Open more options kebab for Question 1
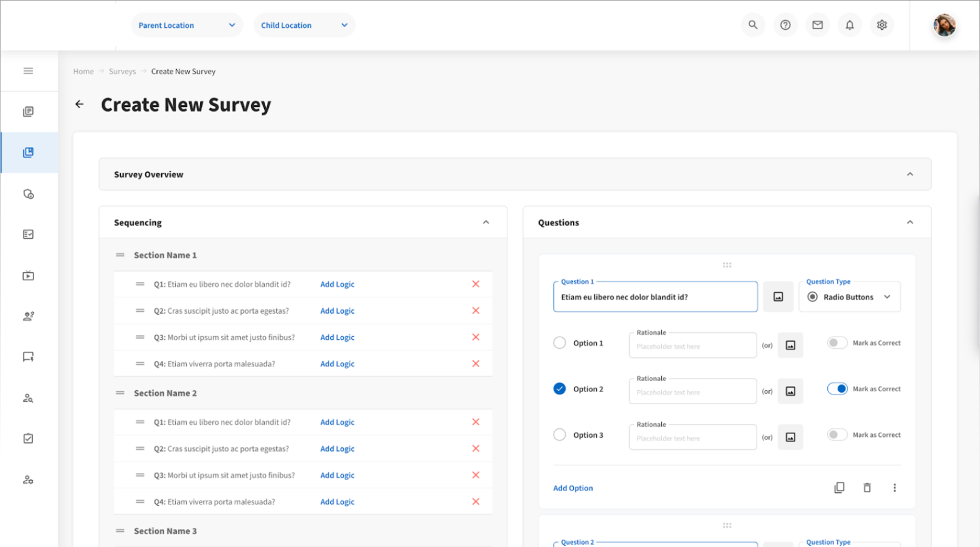Viewport: 980px width, 547px height. (894, 487)
